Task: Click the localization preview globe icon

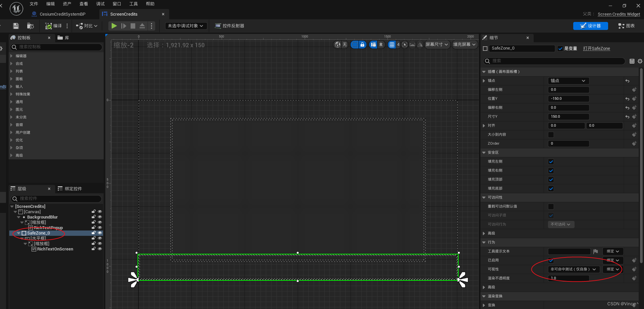Action: (x=338, y=44)
